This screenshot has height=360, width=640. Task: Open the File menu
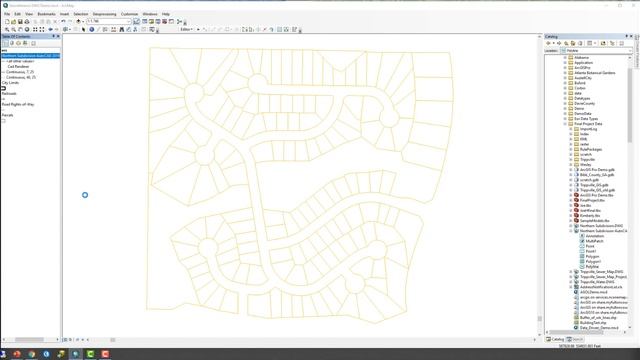tap(7, 14)
